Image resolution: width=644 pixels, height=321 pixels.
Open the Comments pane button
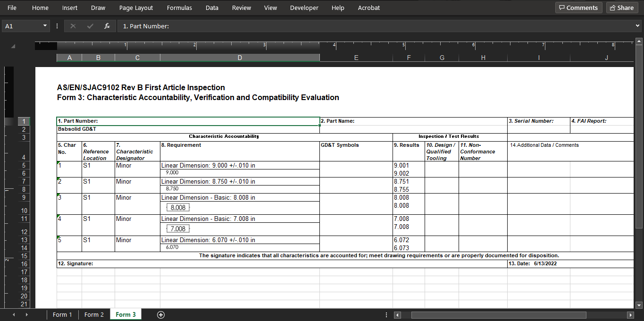pyautogui.click(x=578, y=8)
